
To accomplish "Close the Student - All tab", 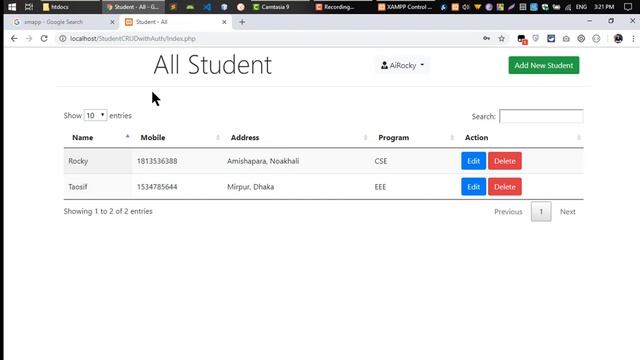I will tap(224, 22).
